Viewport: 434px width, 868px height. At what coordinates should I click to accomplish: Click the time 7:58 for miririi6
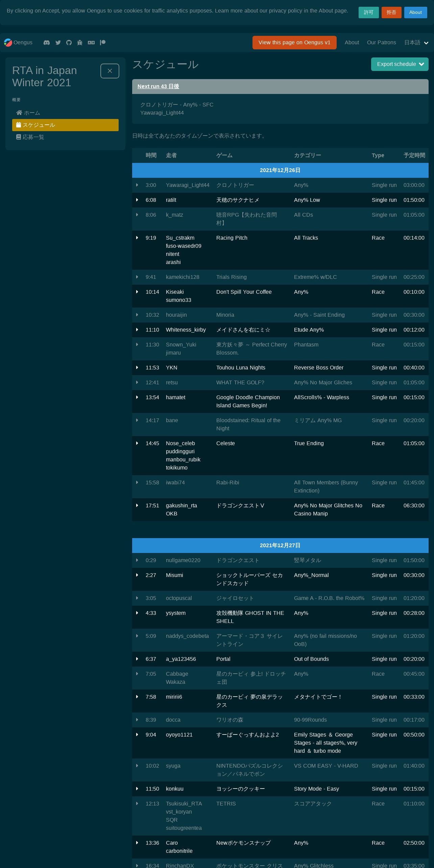coord(151,697)
